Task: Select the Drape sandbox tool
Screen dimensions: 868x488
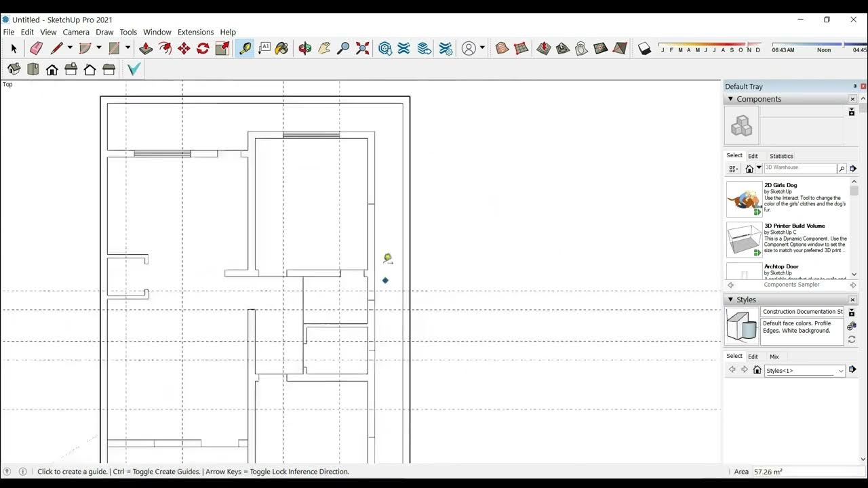Action: point(581,48)
